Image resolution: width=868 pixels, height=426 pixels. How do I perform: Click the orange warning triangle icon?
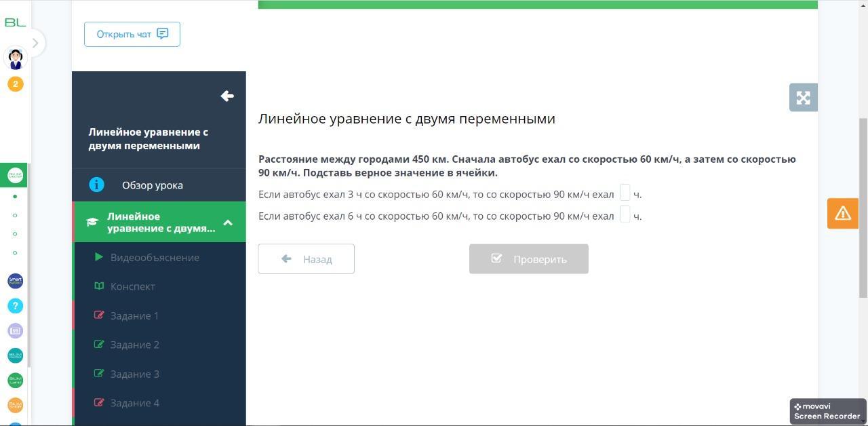click(x=842, y=214)
